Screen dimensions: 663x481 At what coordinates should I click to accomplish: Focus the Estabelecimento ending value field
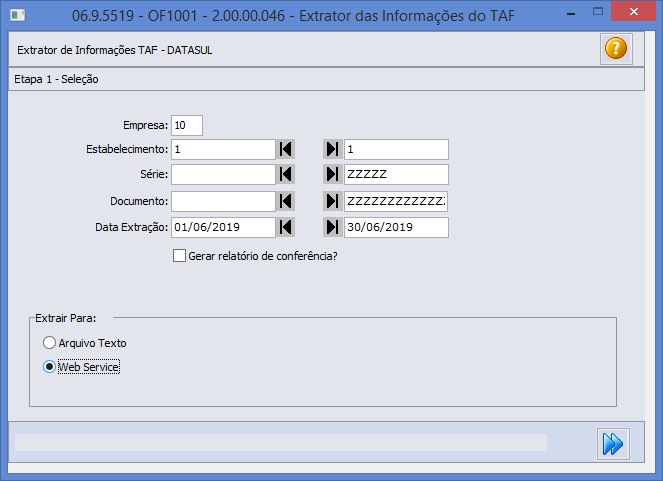pyautogui.click(x=396, y=149)
